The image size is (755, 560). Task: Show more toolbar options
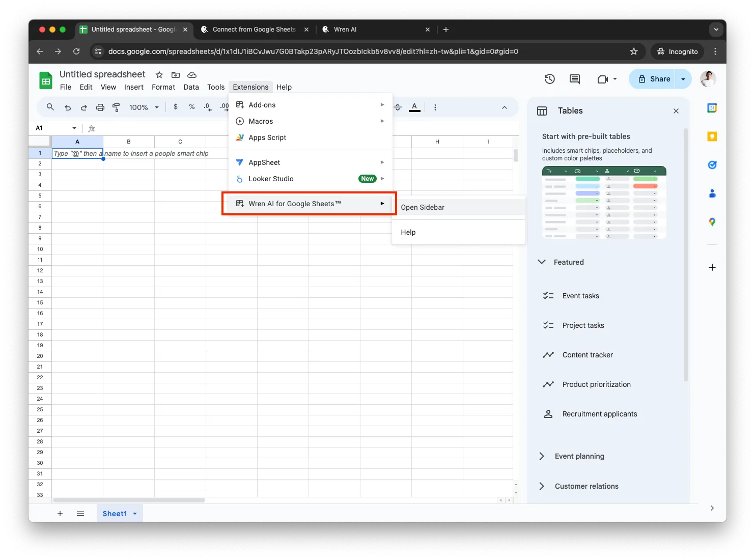pos(435,107)
